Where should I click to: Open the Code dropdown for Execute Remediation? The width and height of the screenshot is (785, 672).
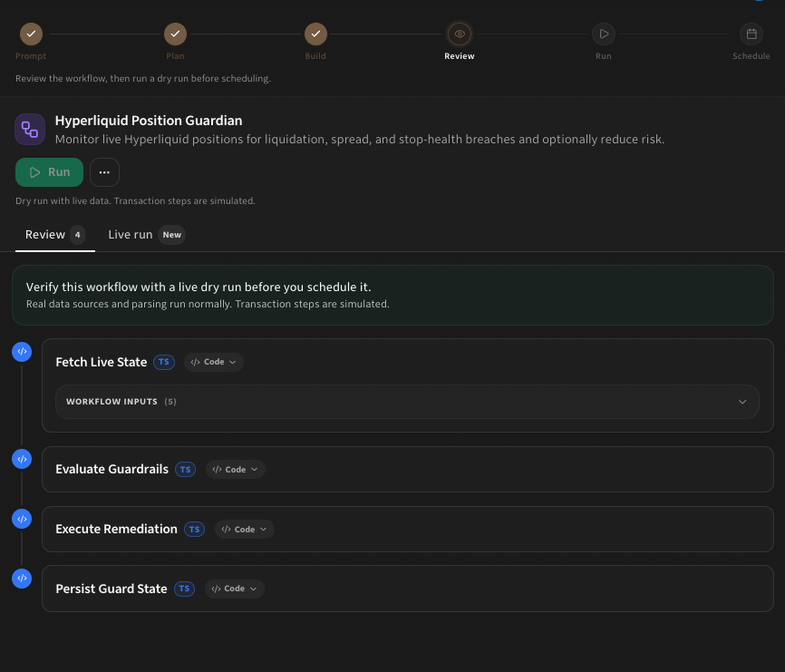(245, 530)
